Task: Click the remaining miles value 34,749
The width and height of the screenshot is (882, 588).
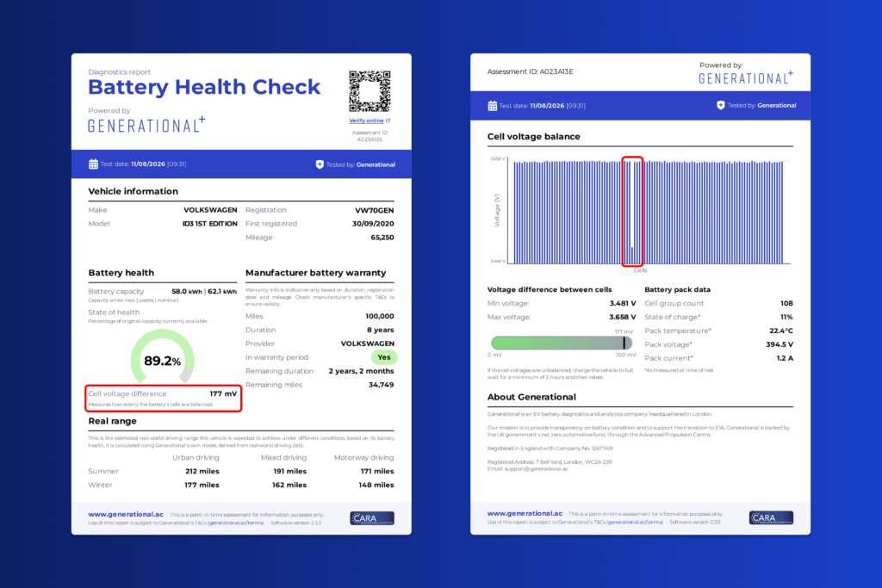Action: pos(382,385)
